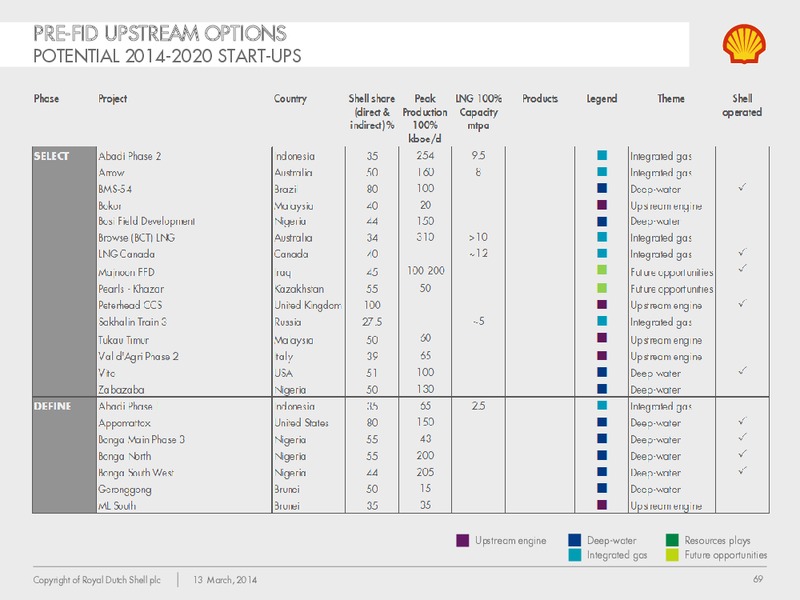The image size is (800, 600).
Task: Click the green Resources plays legend swatch
Action: pyautogui.click(x=672, y=540)
